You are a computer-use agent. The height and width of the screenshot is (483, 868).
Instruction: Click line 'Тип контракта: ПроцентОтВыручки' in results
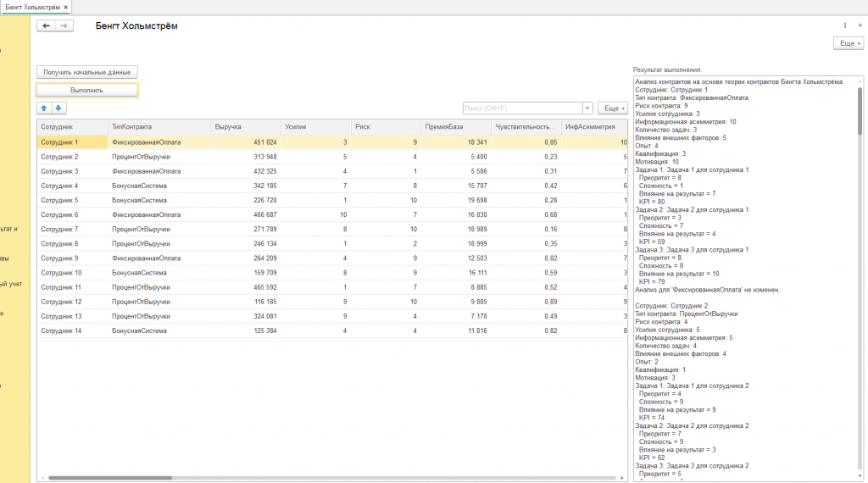686,314
